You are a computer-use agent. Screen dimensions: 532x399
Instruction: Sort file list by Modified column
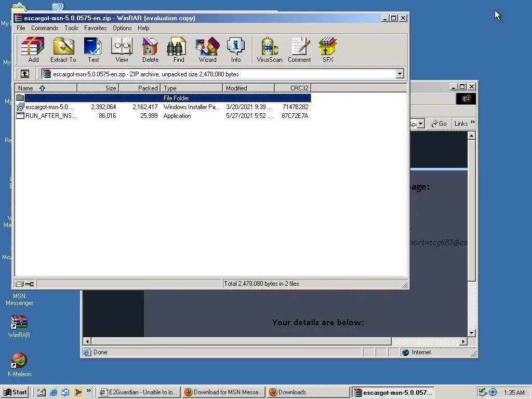248,88
